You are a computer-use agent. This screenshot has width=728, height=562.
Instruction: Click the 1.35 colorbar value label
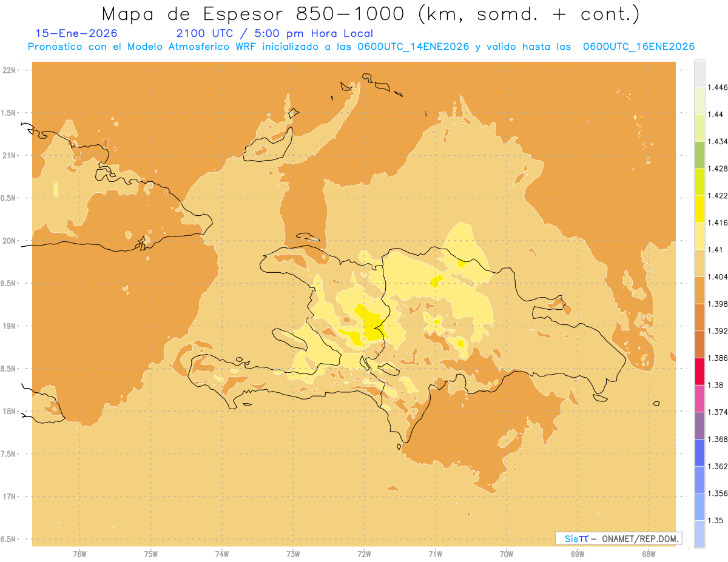coord(715,520)
